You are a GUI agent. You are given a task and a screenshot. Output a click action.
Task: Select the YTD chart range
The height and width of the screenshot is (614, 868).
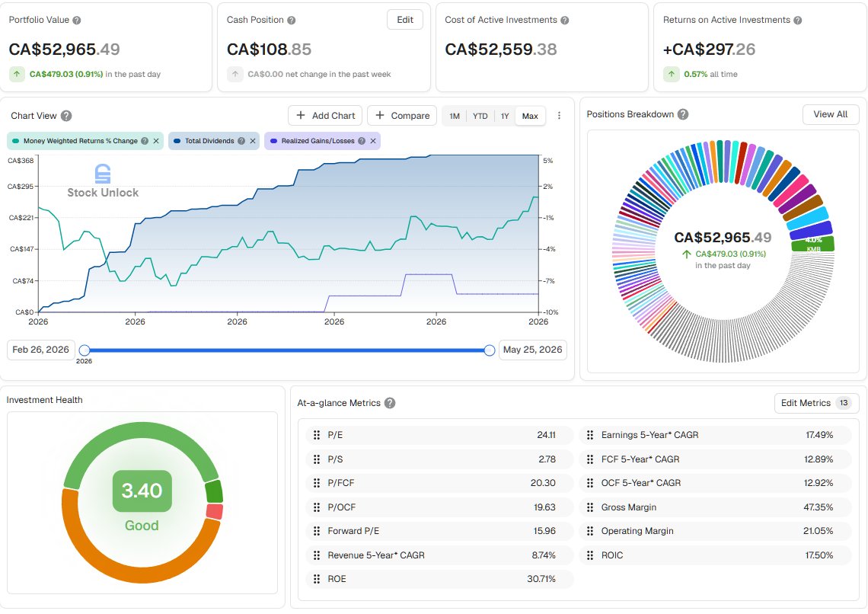click(x=480, y=117)
